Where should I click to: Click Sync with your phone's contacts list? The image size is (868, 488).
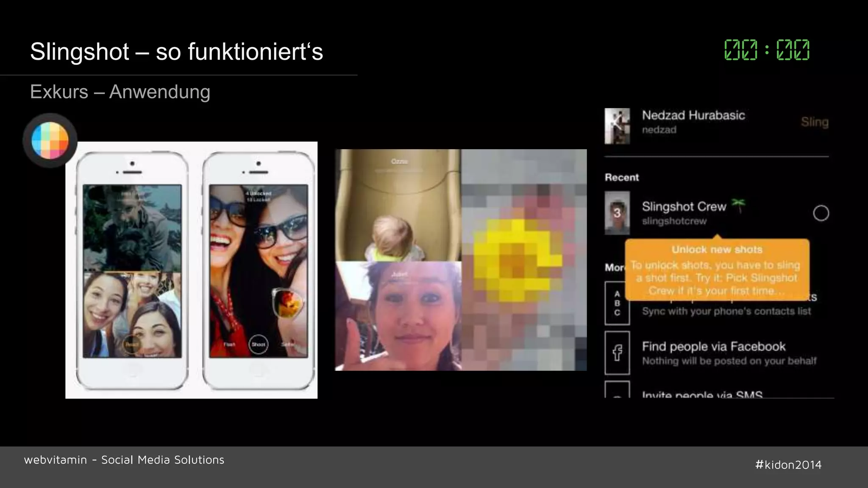[726, 311]
